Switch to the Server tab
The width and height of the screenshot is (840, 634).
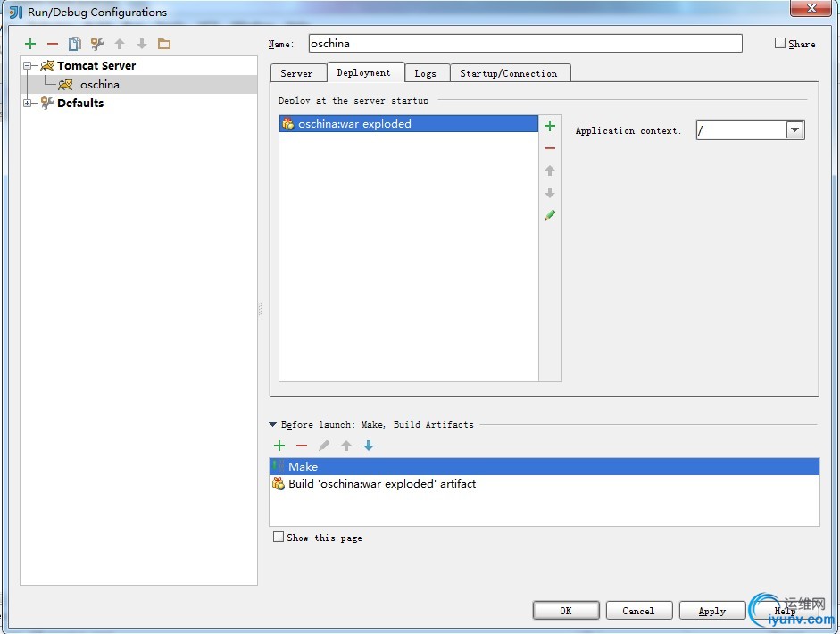coord(296,73)
